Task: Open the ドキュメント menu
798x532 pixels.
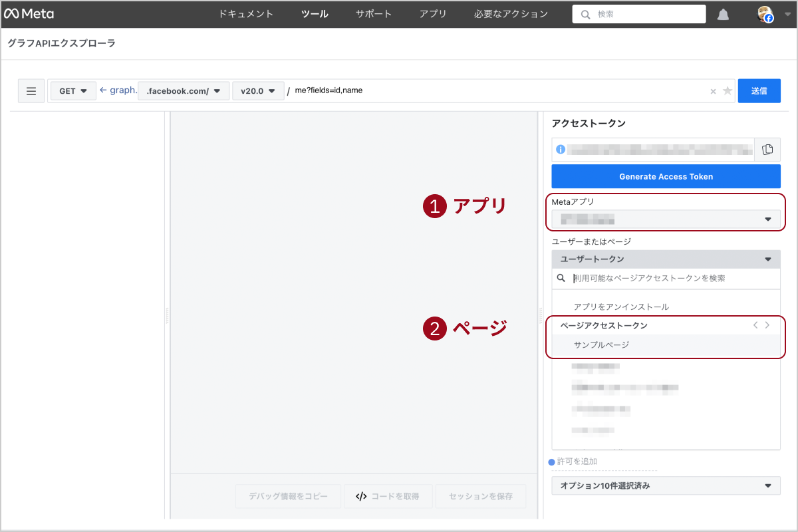Action: [246, 14]
